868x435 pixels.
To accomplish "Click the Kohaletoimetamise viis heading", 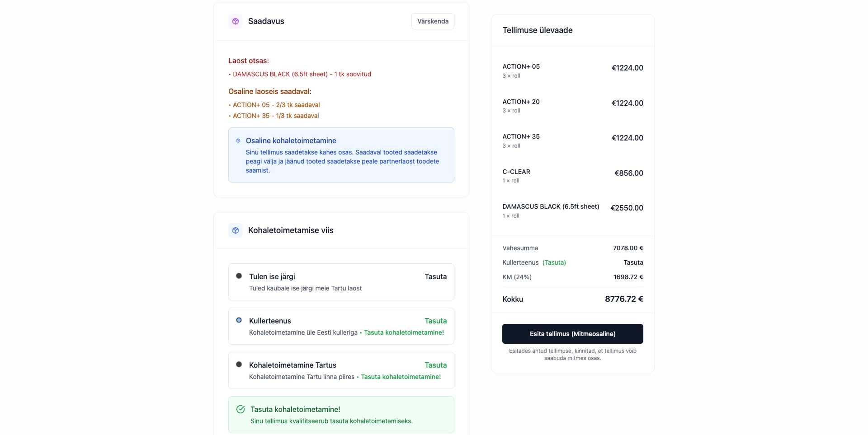I will coord(291,230).
